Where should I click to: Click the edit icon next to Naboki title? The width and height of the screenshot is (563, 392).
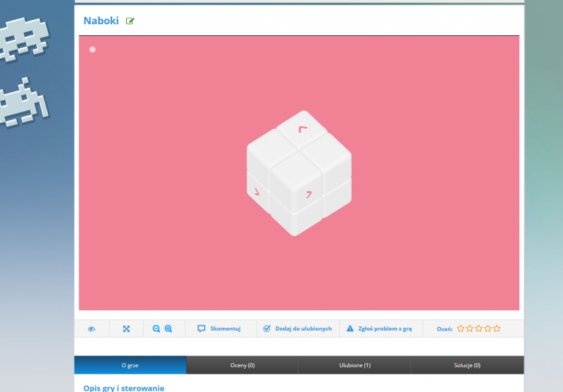[130, 21]
